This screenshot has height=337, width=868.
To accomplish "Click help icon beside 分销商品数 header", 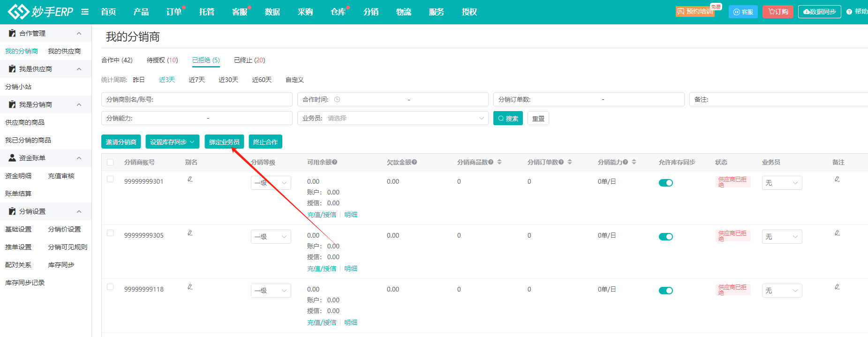I will (491, 162).
